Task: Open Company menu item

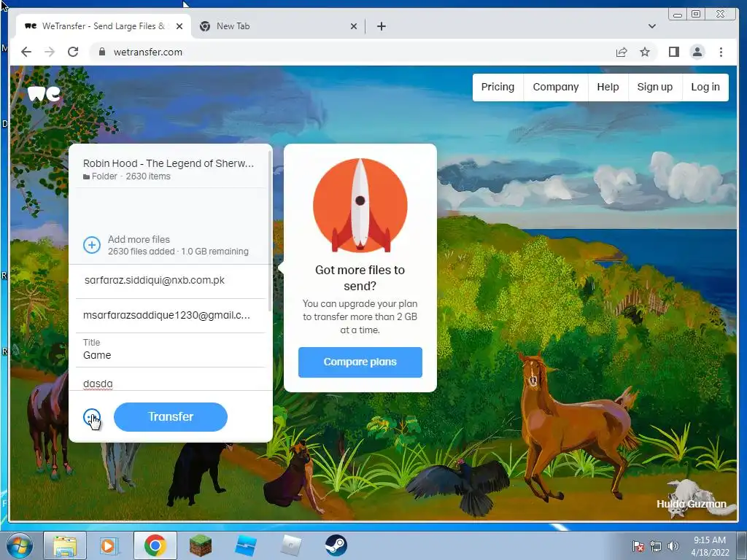Action: (x=555, y=87)
